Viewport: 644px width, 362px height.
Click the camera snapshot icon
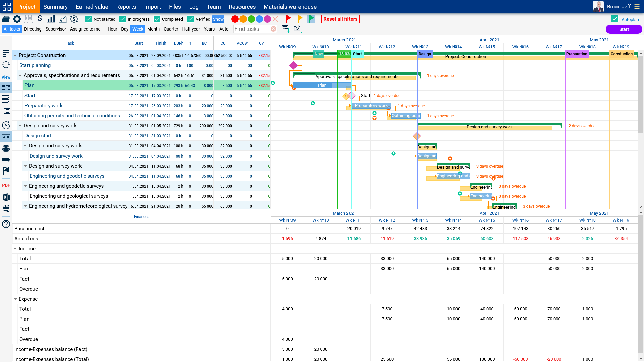click(298, 29)
